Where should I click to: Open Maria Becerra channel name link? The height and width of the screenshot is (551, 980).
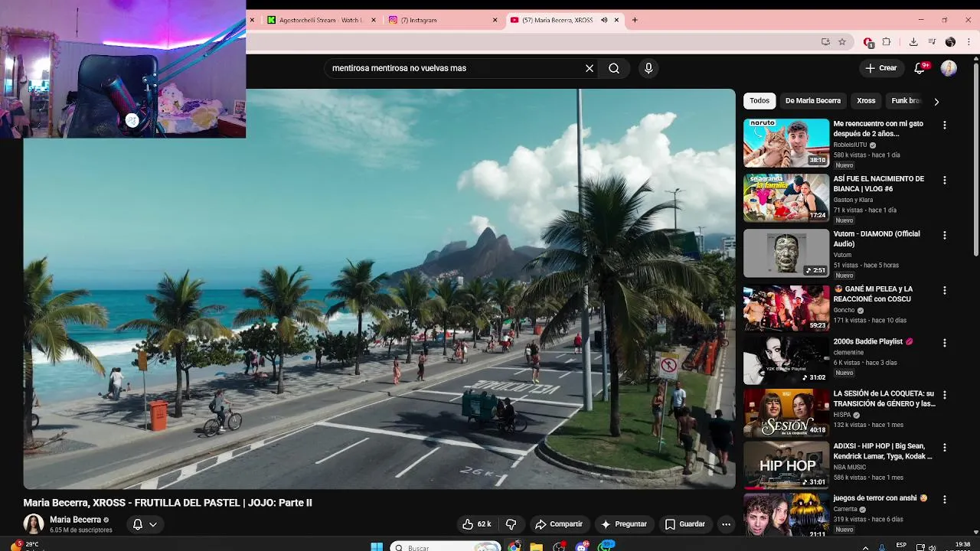(75, 520)
